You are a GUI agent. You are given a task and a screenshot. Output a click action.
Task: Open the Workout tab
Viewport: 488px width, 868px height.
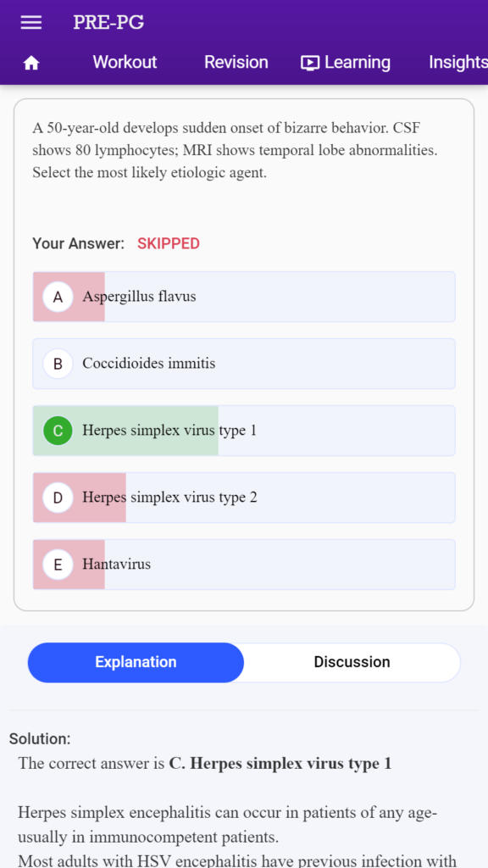click(125, 62)
